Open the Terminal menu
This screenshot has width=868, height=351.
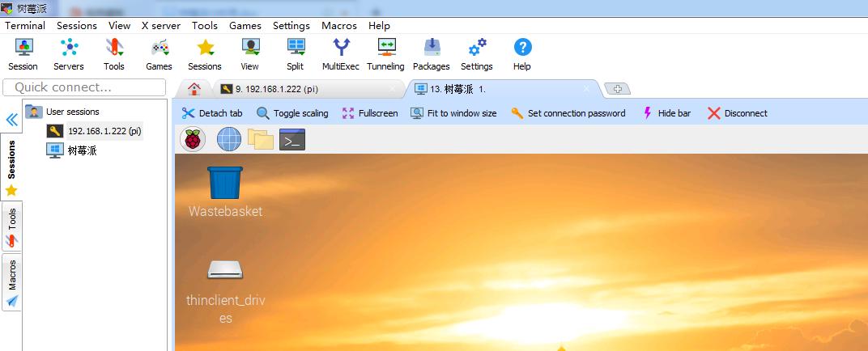pyautogui.click(x=25, y=25)
